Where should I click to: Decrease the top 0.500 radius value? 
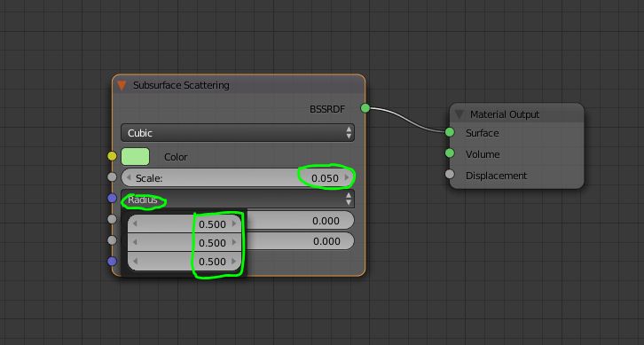click(135, 223)
